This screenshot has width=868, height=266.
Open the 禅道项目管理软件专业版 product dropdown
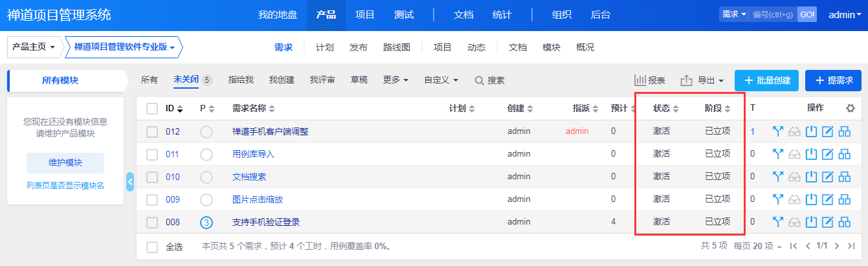124,47
